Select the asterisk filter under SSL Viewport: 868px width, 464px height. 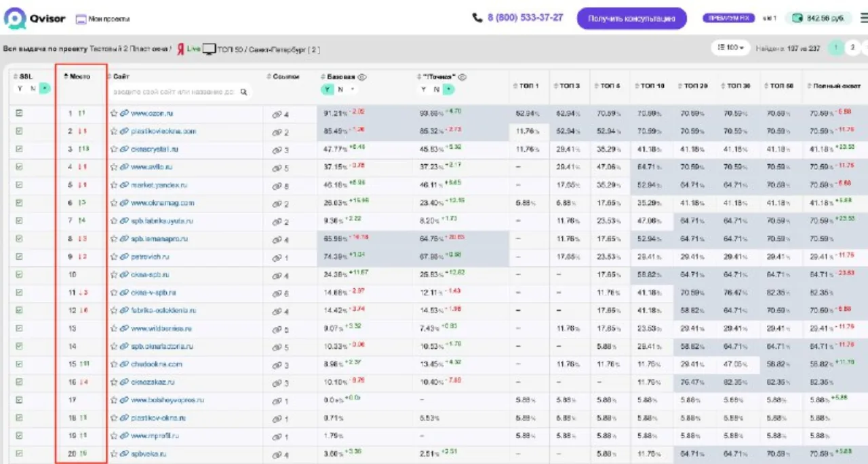pyautogui.click(x=45, y=89)
